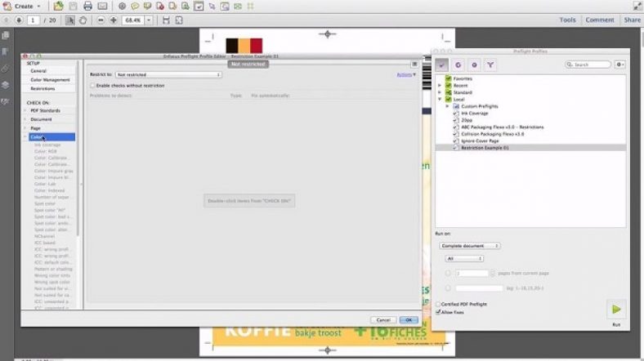The height and width of the screenshot is (361, 644).
Task: Open the Restrict to dropdown
Action: pyautogui.click(x=168, y=74)
